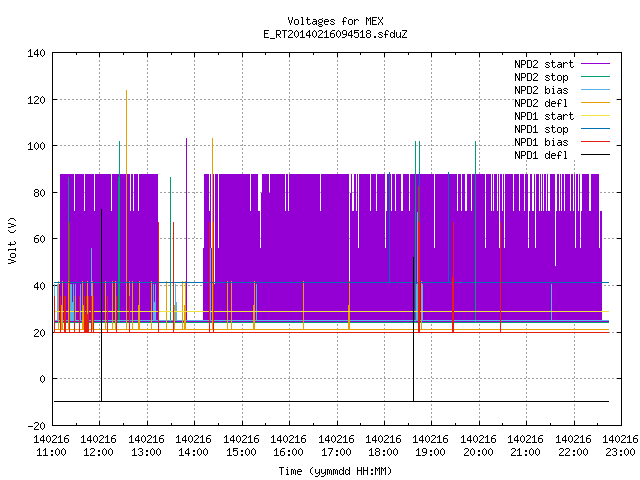640x480 pixels.
Task: Click the 'NPD1 start' legend label
Action: pos(544,116)
